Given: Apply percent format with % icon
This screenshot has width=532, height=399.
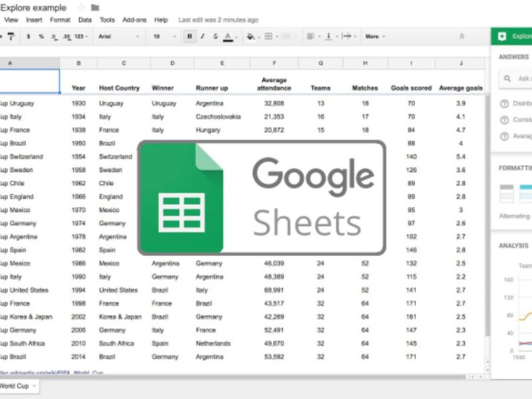Looking at the screenshot, I should coord(41,37).
